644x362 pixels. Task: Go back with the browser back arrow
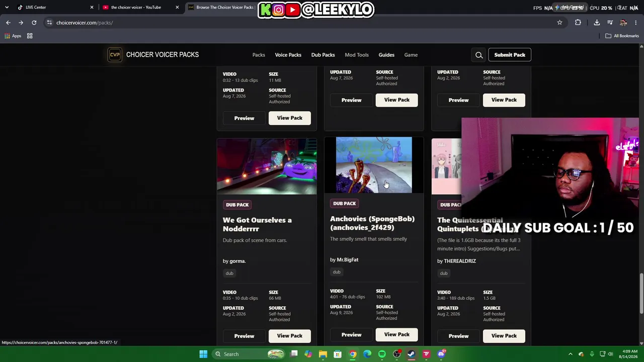[8, 23]
